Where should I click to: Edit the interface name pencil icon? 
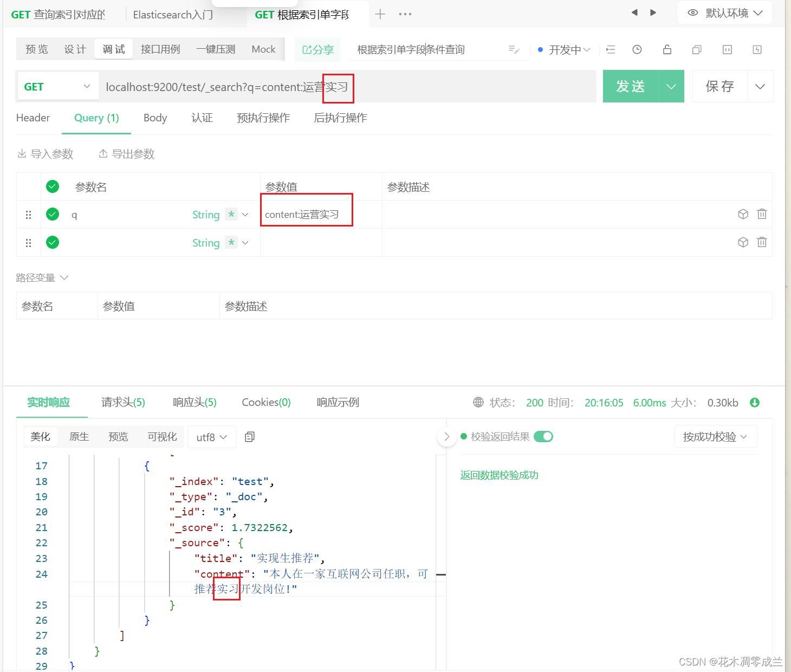514,50
